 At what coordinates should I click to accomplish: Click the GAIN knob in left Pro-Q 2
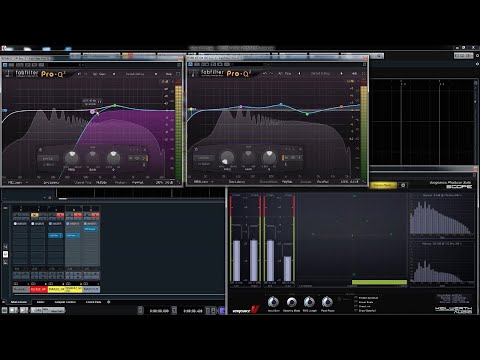pyautogui.click(x=93, y=157)
